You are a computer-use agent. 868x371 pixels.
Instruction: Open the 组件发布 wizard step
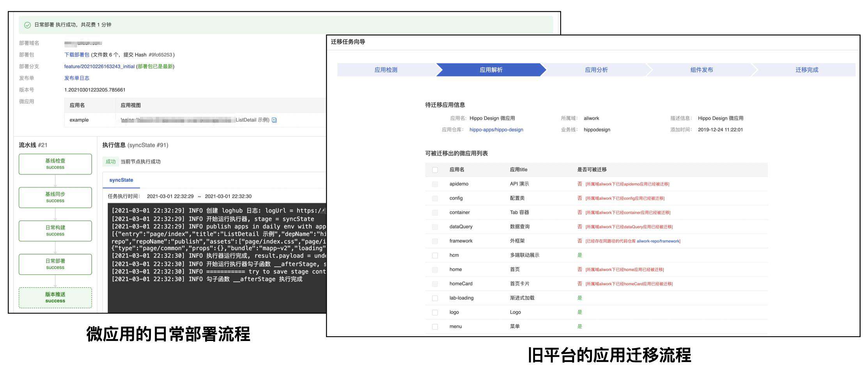[x=701, y=70]
